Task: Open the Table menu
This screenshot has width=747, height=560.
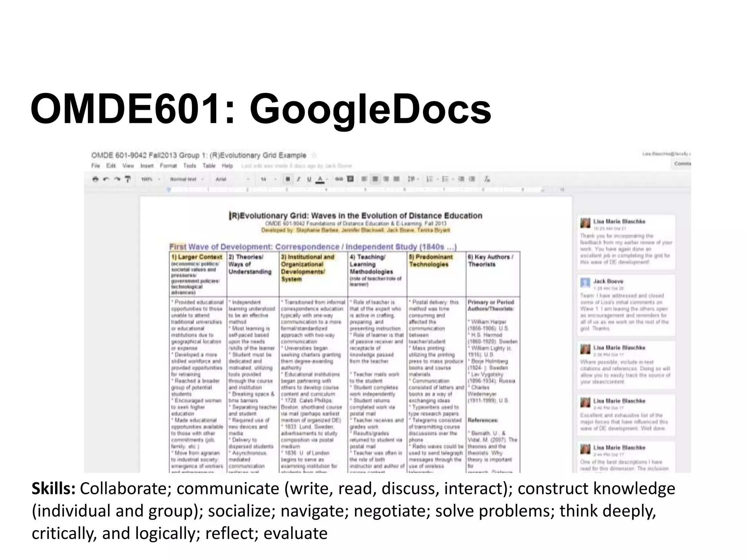Action: [209, 166]
